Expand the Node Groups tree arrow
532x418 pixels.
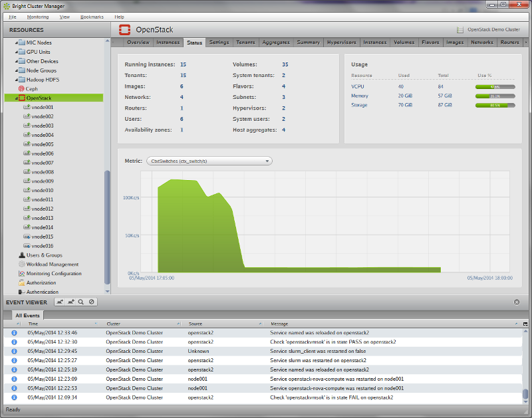point(16,70)
